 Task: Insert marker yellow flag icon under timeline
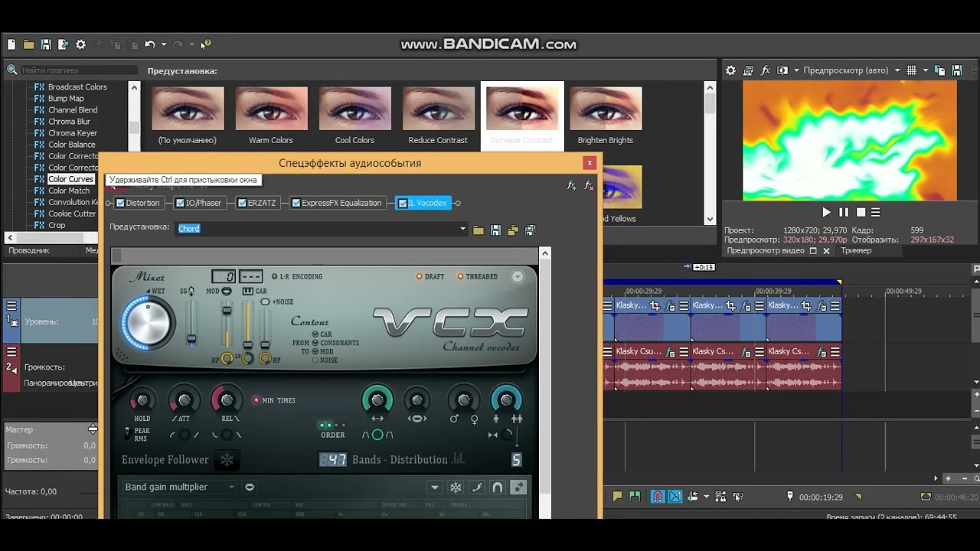click(x=617, y=497)
